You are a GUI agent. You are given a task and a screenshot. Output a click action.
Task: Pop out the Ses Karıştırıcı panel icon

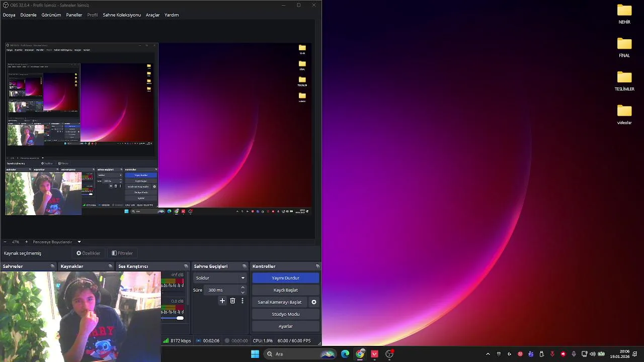pyautogui.click(x=186, y=266)
